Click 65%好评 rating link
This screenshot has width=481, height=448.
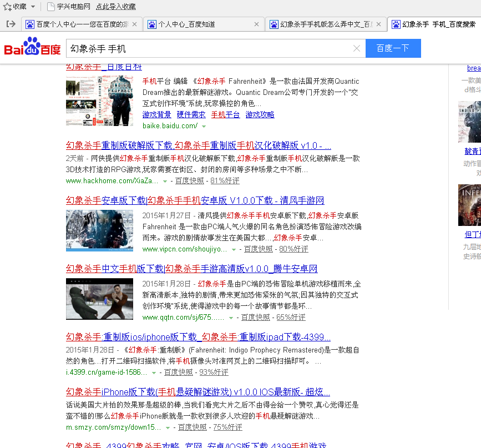(x=291, y=317)
